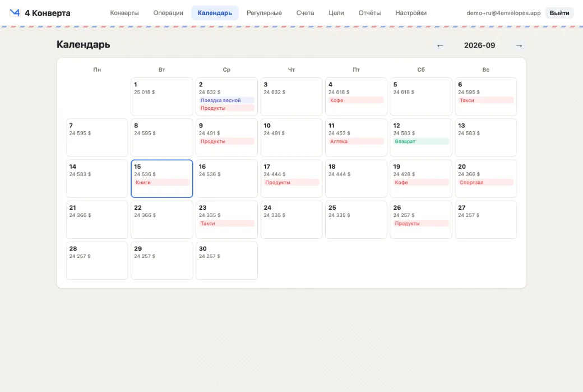Open the Конверты tab
The height and width of the screenshot is (392, 583).
[x=124, y=13]
